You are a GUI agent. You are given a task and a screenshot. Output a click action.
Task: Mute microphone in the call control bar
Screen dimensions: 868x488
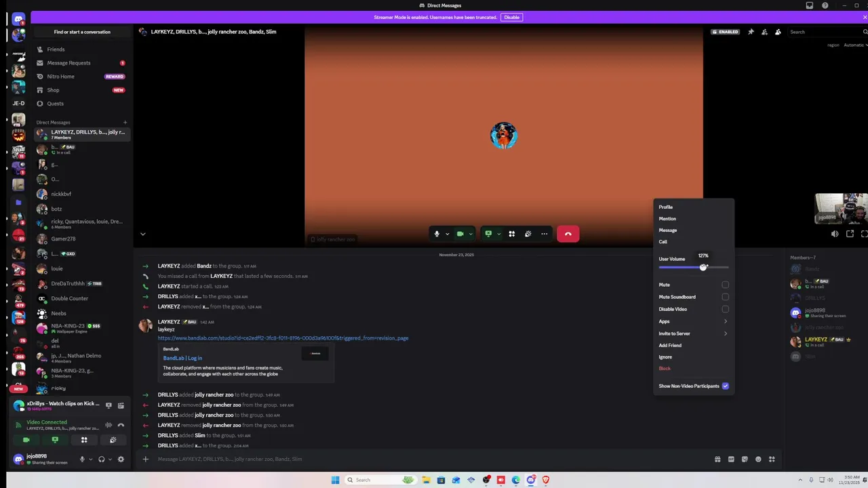coord(437,234)
